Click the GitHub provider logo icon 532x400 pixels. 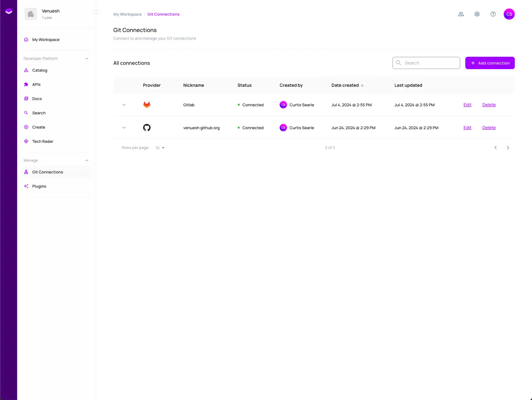click(147, 128)
